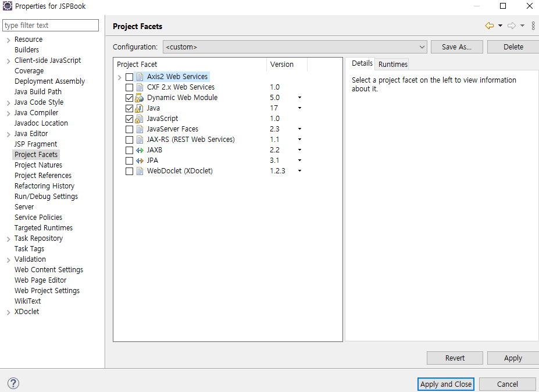
Task: Click the Cancel button
Action: pos(508,384)
